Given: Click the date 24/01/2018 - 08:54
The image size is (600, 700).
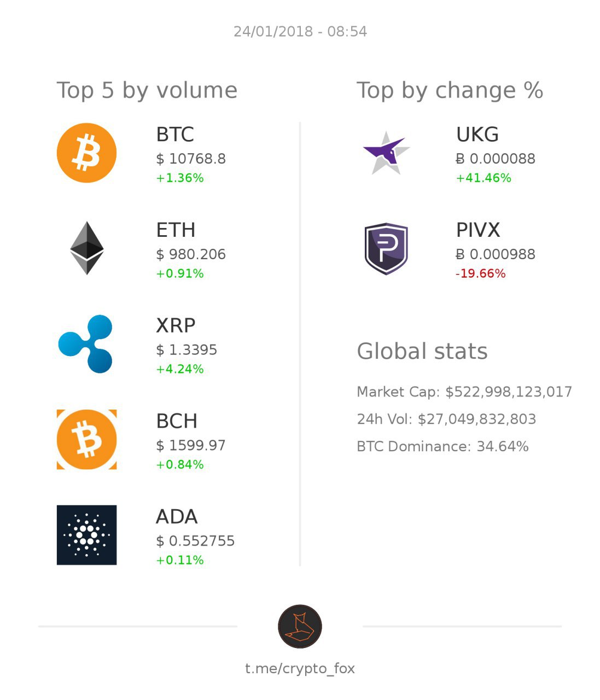Looking at the screenshot, I should coord(300,32).
